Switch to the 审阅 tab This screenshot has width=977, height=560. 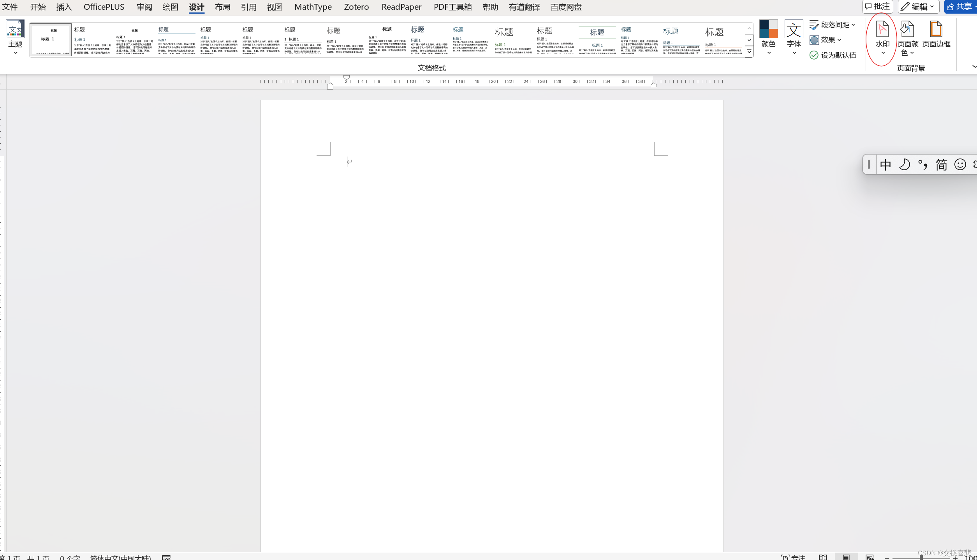[144, 7]
